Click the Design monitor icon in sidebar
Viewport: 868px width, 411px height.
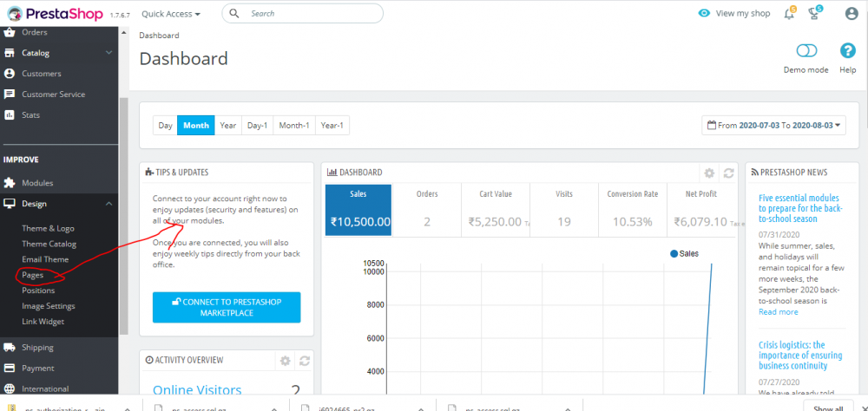point(9,204)
